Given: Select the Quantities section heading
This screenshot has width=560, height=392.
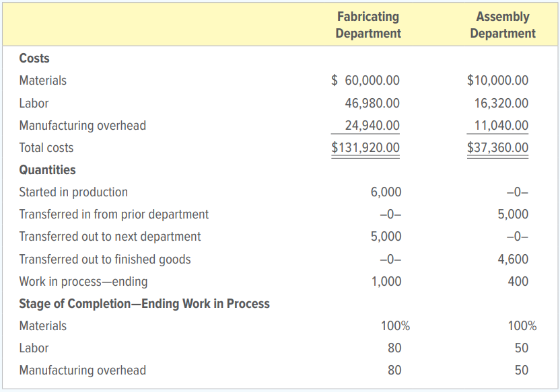Looking at the screenshot, I should click(x=47, y=169).
